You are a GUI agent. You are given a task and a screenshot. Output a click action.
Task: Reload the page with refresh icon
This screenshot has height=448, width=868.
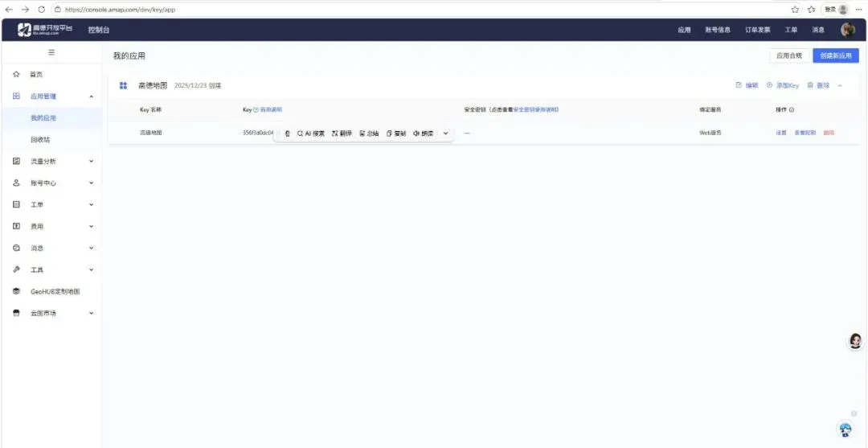42,10
